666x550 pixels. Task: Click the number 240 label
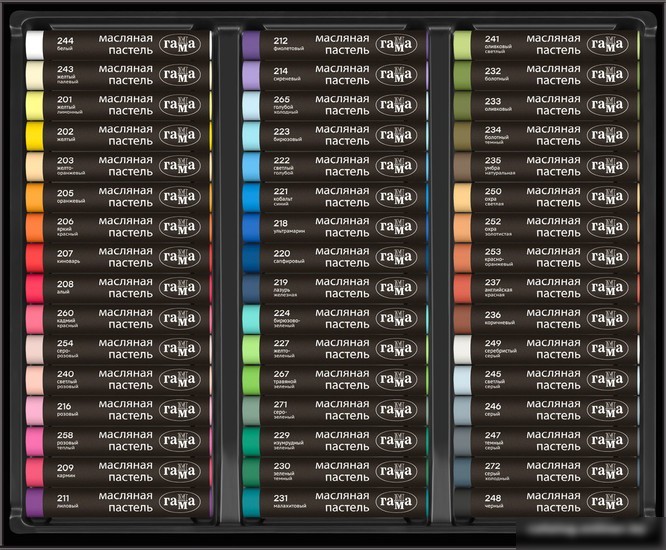coord(65,374)
